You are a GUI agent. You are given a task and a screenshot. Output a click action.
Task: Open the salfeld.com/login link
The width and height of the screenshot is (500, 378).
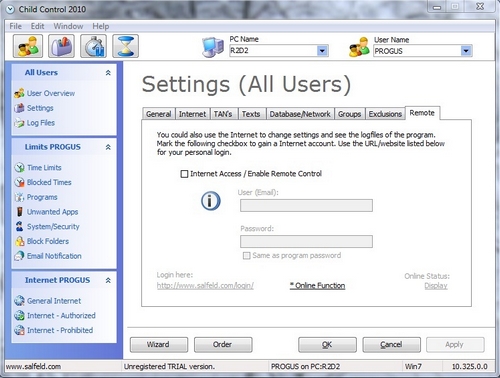(205, 286)
